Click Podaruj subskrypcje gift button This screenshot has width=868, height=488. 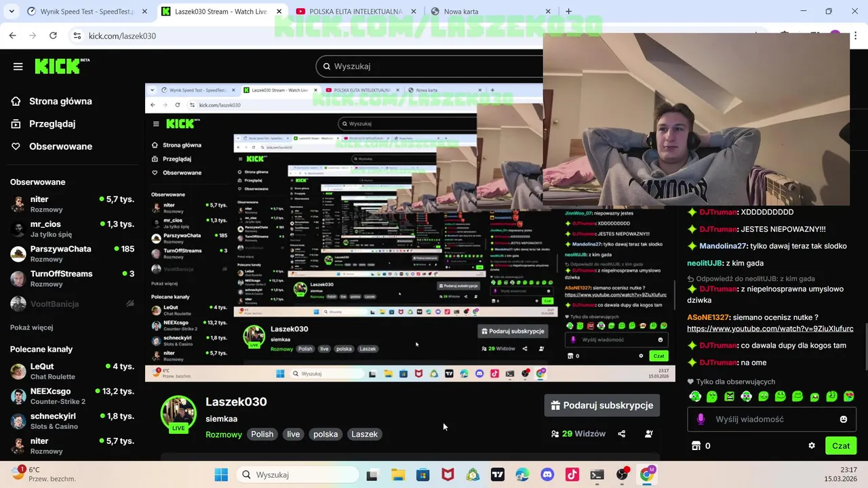[602, 405]
